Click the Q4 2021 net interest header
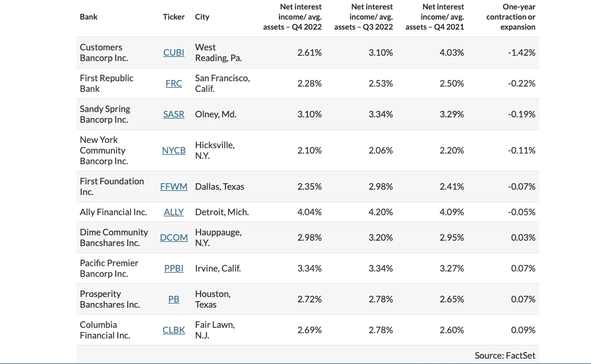This screenshot has width=591, height=364. [435, 17]
